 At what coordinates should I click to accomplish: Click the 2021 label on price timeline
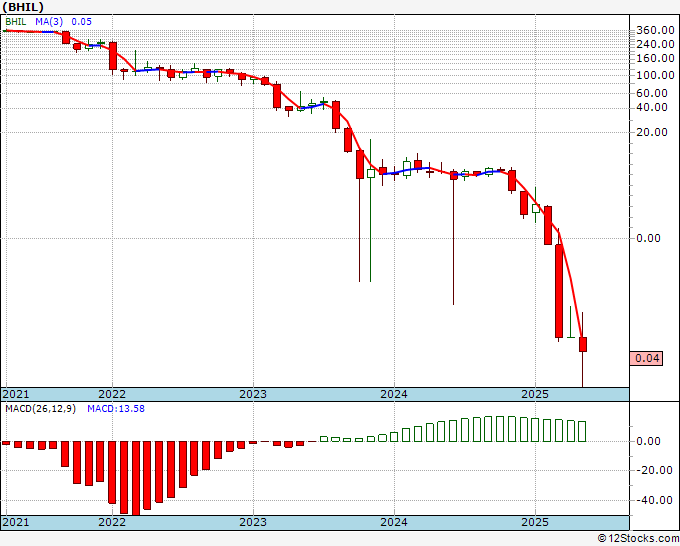(x=16, y=394)
